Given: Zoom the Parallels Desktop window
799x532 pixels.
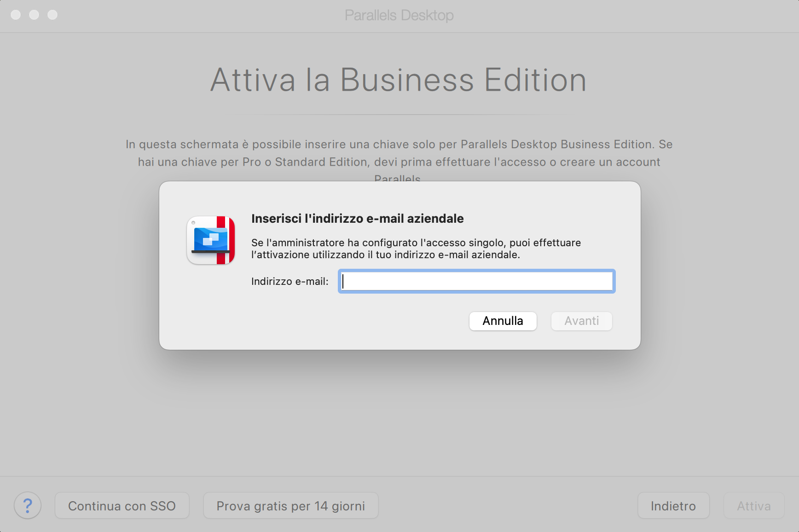Looking at the screenshot, I should pyautogui.click(x=52, y=15).
